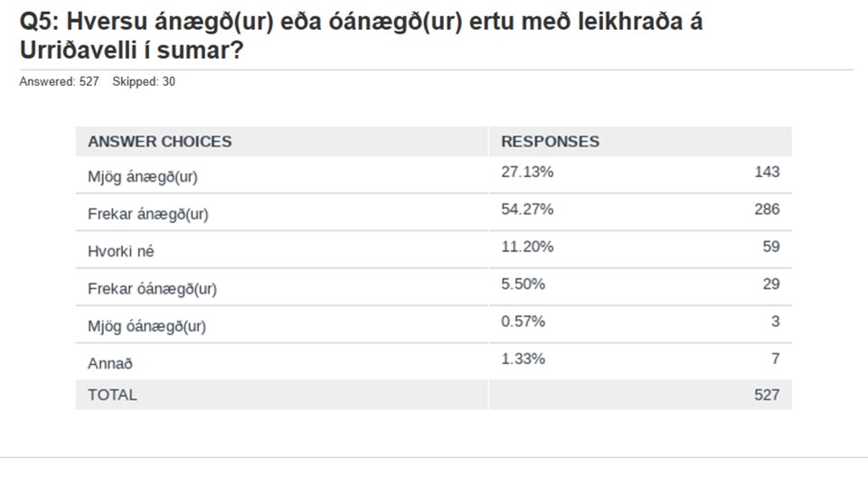The image size is (868, 488).
Task: Click the Mjög ánægð(ur) row label
Action: [x=142, y=177]
